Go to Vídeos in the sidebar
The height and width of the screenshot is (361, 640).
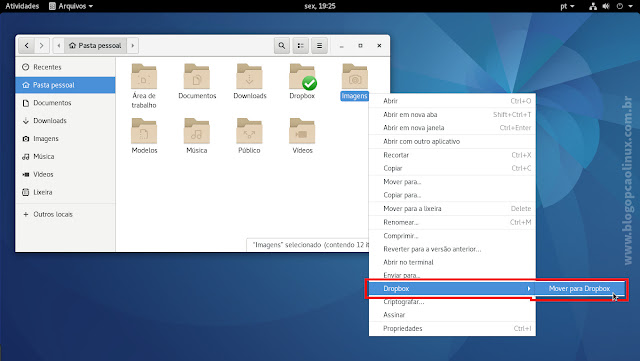pos(65,174)
